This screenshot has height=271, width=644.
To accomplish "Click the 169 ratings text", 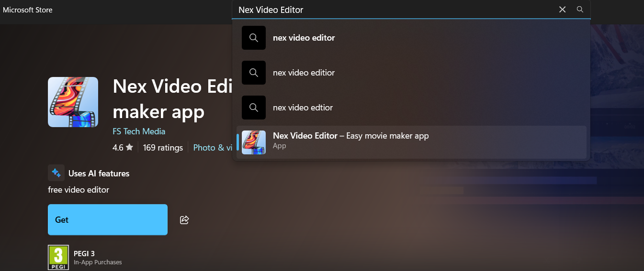I will 163,148.
